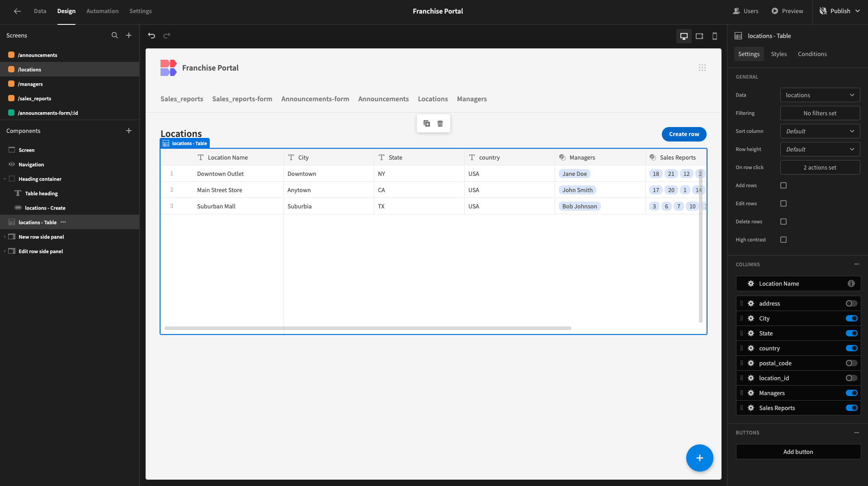Enable the address column toggle
Viewport: 868px width, 486px height.
tap(852, 303)
